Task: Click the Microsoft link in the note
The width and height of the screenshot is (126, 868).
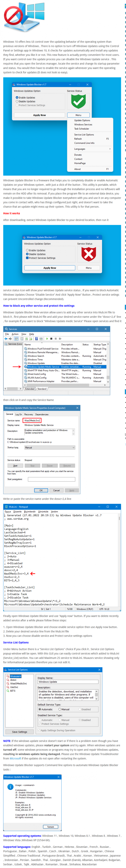Action: [16, 759]
